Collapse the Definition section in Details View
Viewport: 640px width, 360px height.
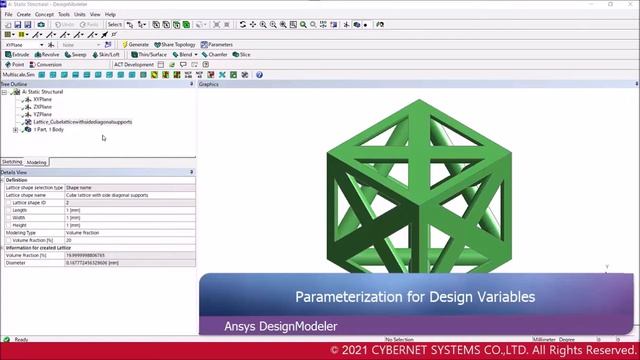pyautogui.click(x=2, y=180)
